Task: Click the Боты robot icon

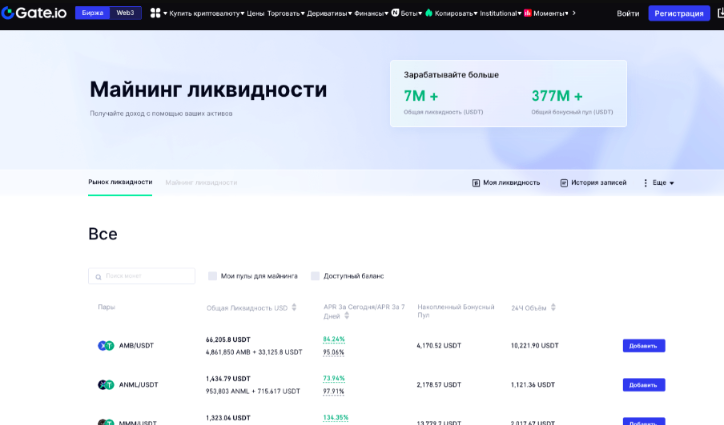Action: coord(395,13)
